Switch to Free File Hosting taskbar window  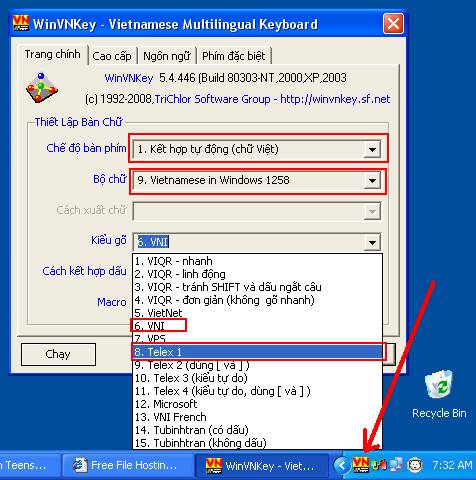(x=127, y=465)
